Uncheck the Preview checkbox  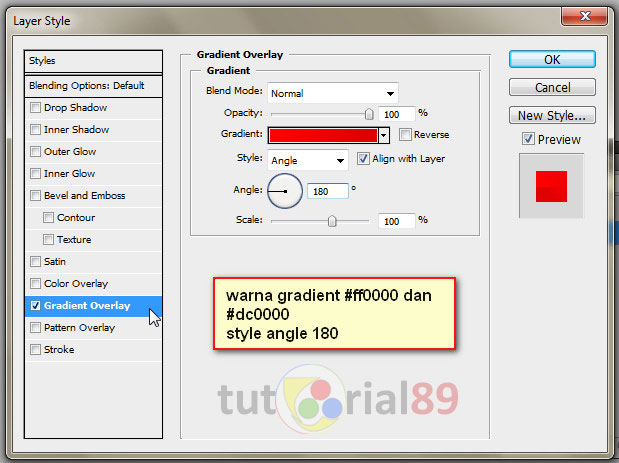(x=528, y=139)
